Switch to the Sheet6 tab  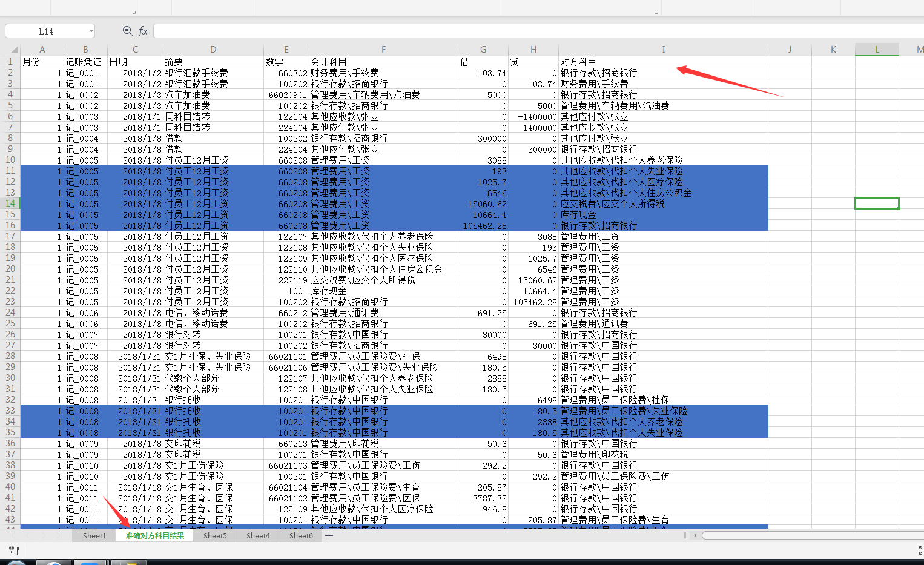(x=302, y=535)
